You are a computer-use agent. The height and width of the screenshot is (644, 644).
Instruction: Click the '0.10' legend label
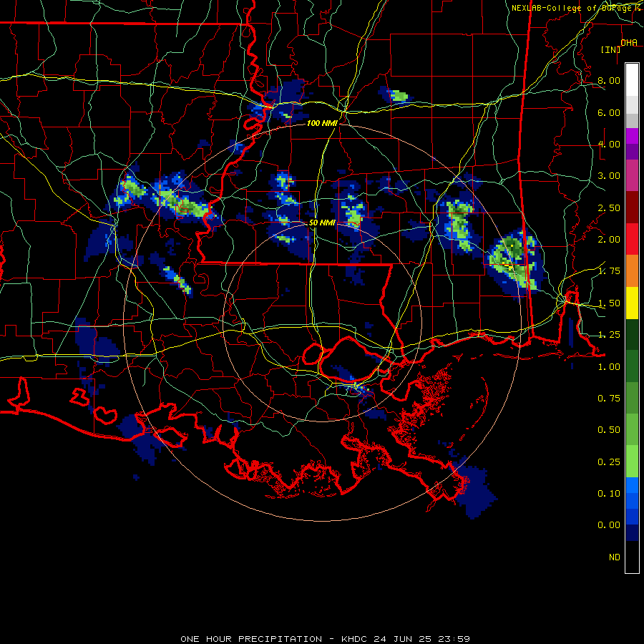[x=609, y=494]
